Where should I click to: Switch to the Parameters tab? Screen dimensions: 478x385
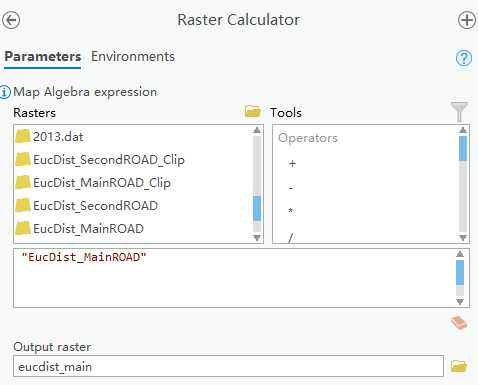(43, 56)
